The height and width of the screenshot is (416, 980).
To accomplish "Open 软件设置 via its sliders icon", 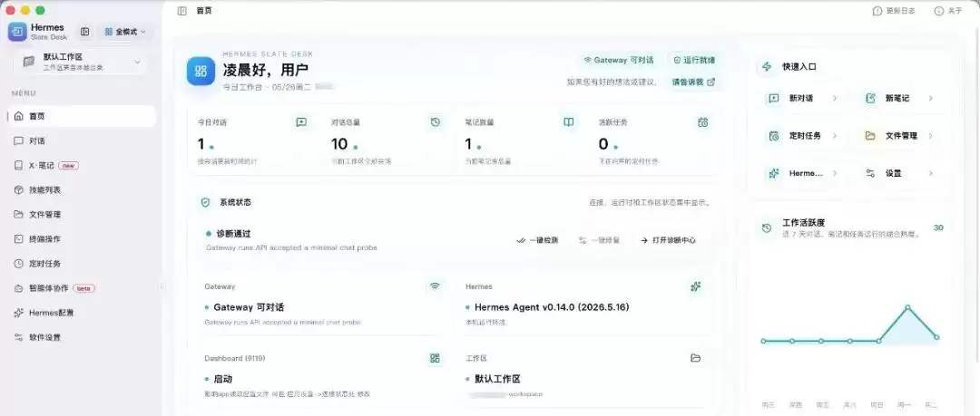I will [19, 337].
